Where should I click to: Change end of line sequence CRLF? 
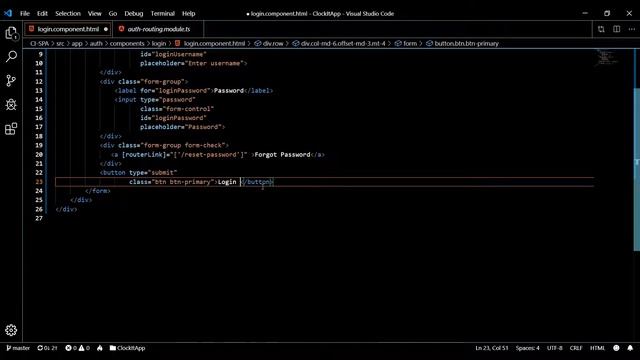[576, 348]
